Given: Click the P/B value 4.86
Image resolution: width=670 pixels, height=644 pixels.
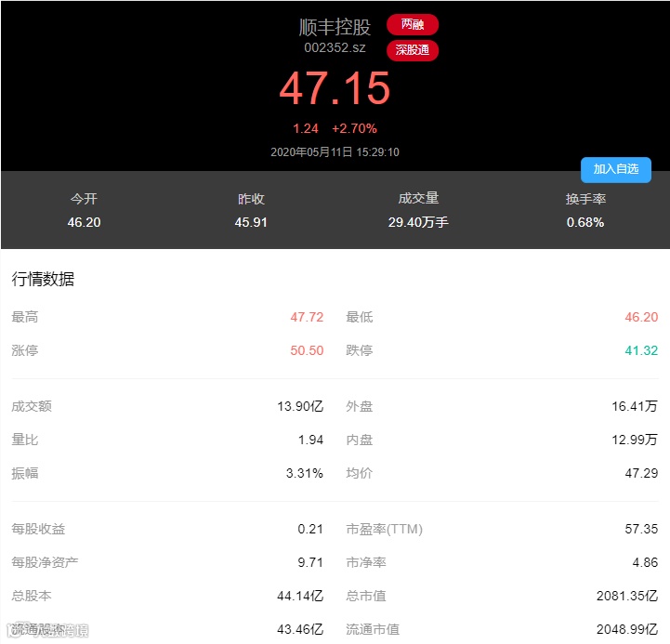Looking at the screenshot, I should point(645,562).
